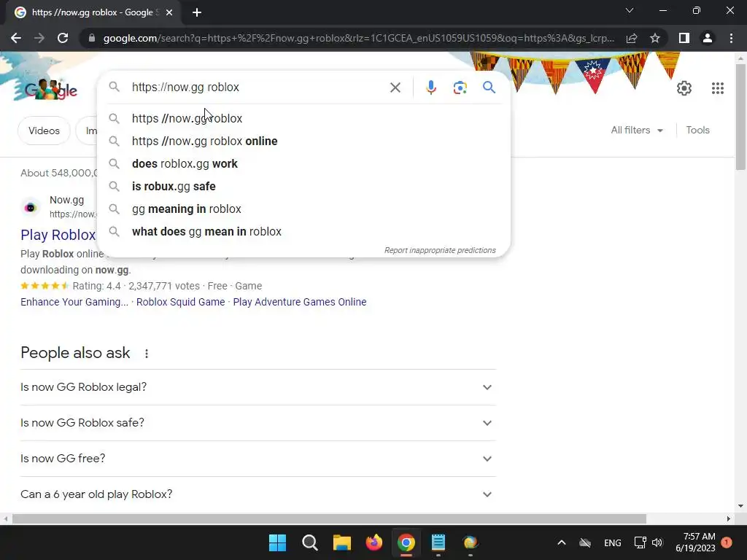
Task: Go back with the browser back arrow
Action: point(16,38)
